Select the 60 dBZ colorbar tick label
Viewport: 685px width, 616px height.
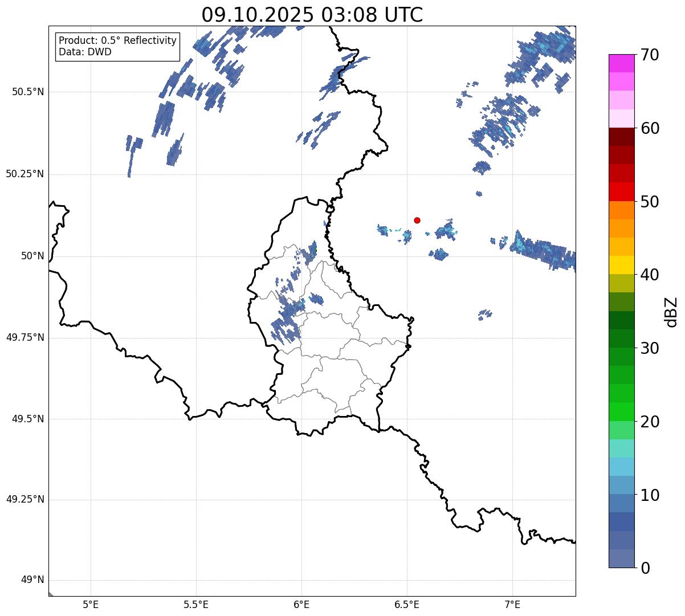pyautogui.click(x=650, y=128)
